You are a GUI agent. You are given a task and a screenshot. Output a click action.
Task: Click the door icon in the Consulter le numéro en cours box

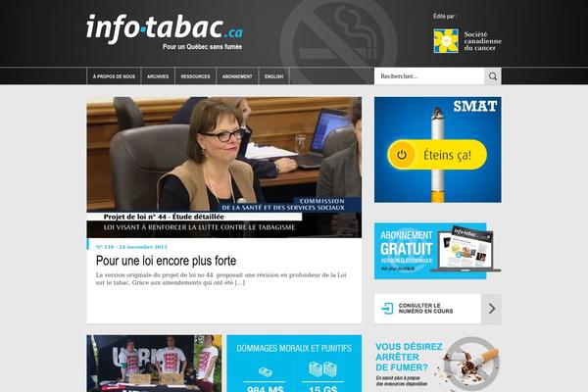[x=387, y=309]
